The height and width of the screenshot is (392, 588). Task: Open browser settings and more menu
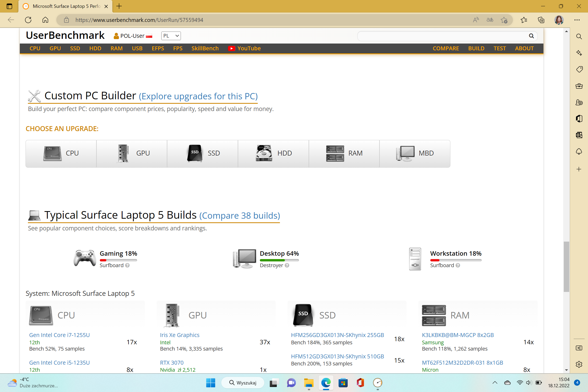click(577, 20)
